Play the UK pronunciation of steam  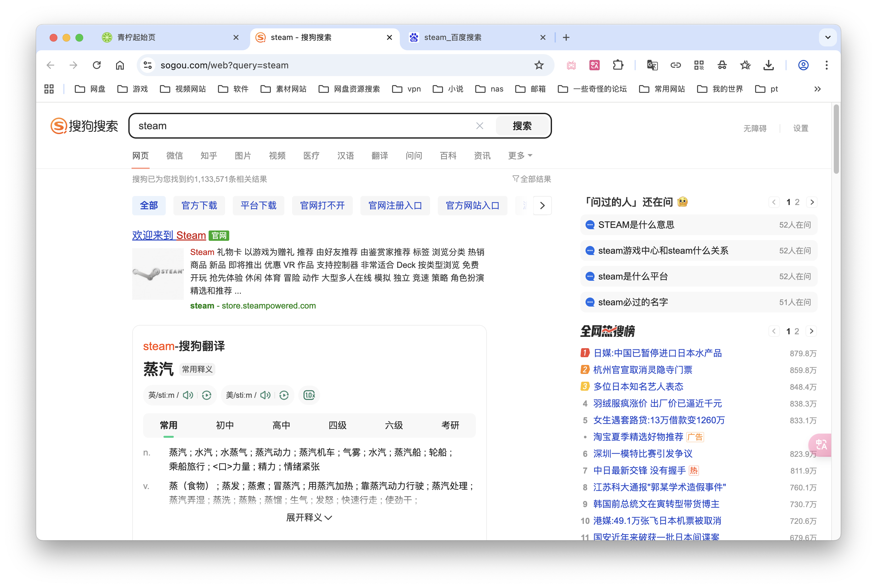[188, 395]
